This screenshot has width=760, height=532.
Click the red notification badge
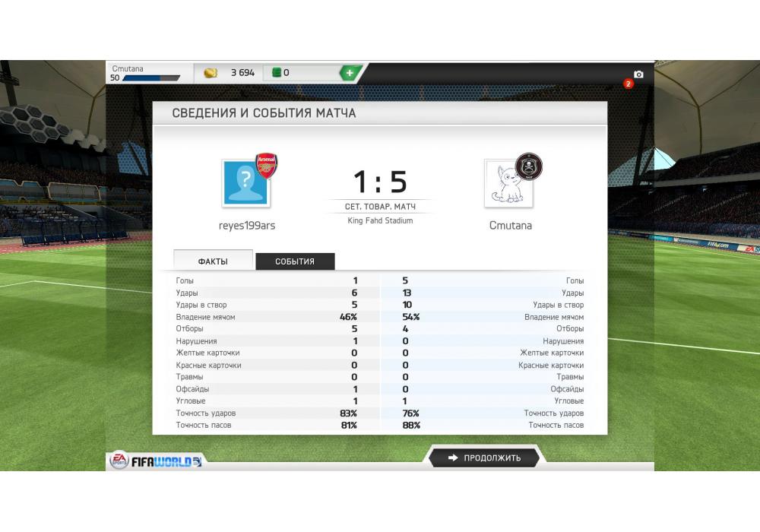click(x=629, y=84)
